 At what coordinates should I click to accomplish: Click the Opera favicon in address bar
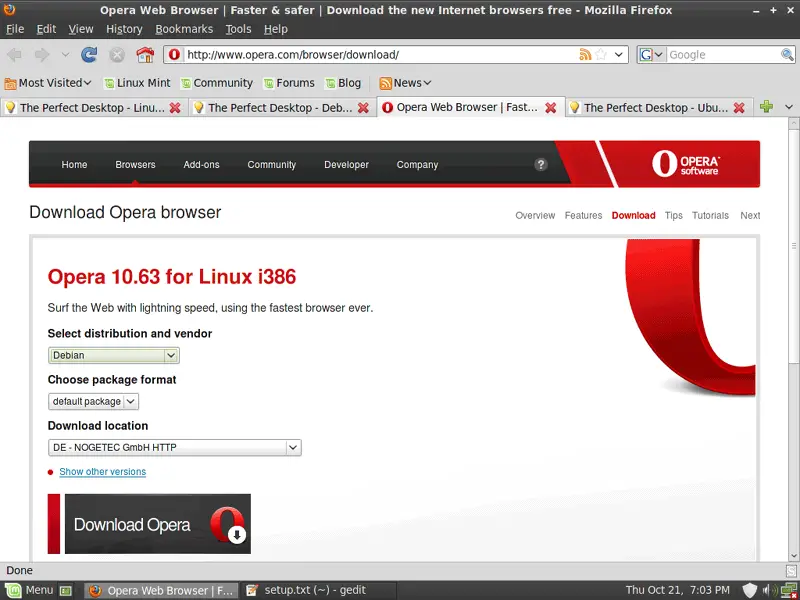(x=174, y=54)
